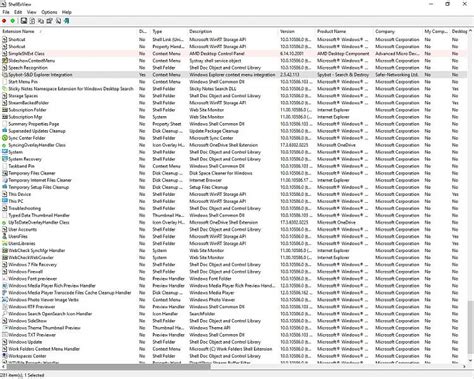Sort by the Company column header
This screenshot has width=474, height=379.
pyautogui.click(x=398, y=31)
